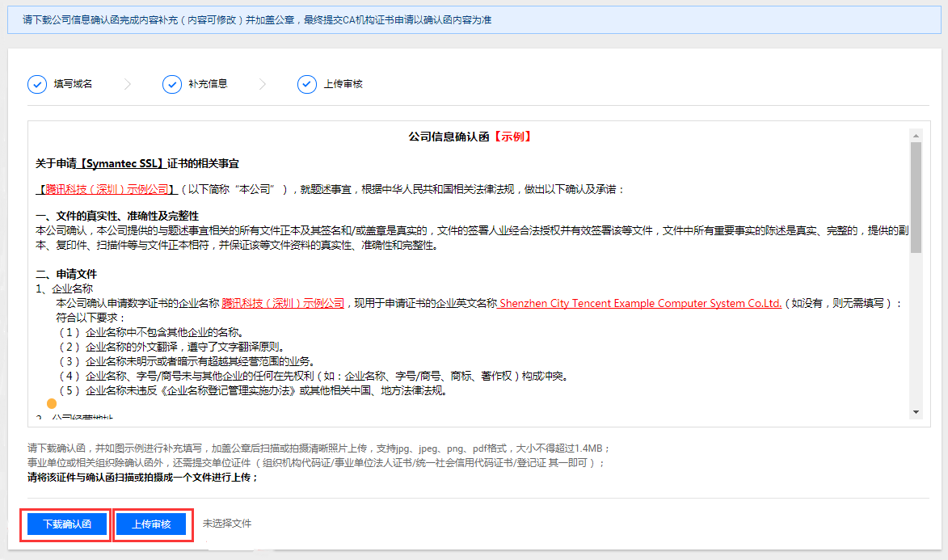Click the chevron arrow after 补充信息
Screen dimensions: 948x560
(263, 84)
